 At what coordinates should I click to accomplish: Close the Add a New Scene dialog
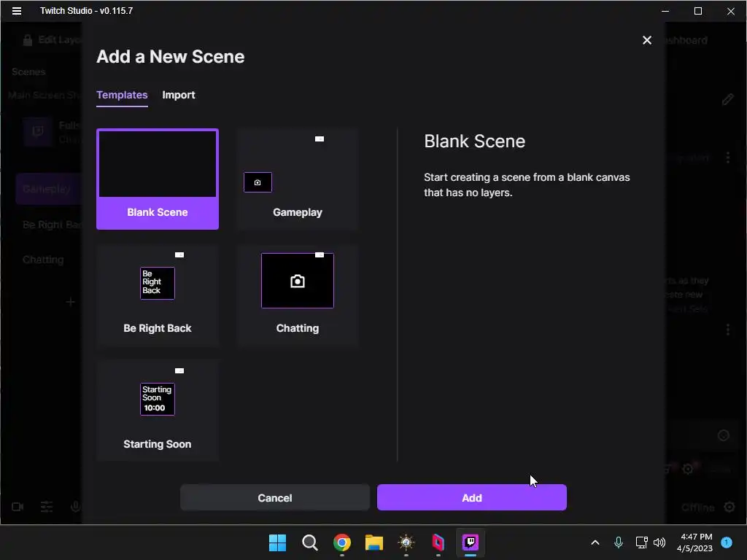646,40
